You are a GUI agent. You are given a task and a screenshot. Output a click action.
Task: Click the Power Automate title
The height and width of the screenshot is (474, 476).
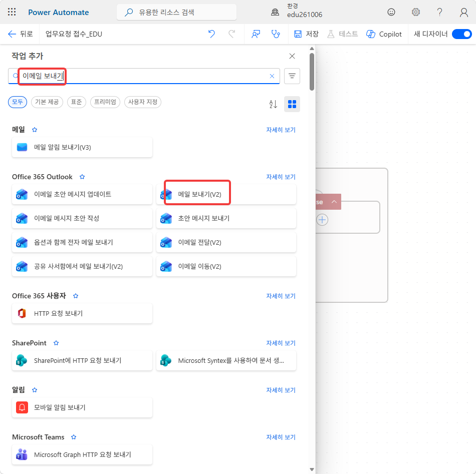[58, 13]
